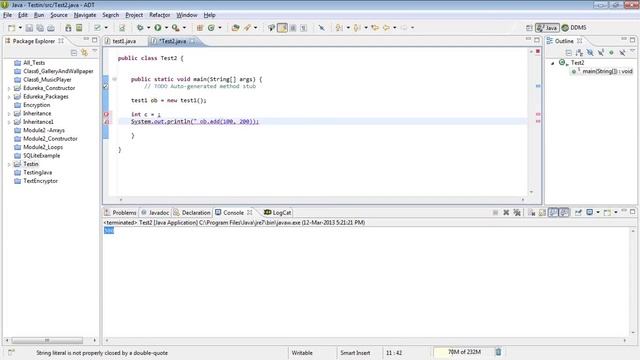This screenshot has height=360, width=640.
Task: Click the Run Garbage Collector trash icon
Action: [498, 352]
